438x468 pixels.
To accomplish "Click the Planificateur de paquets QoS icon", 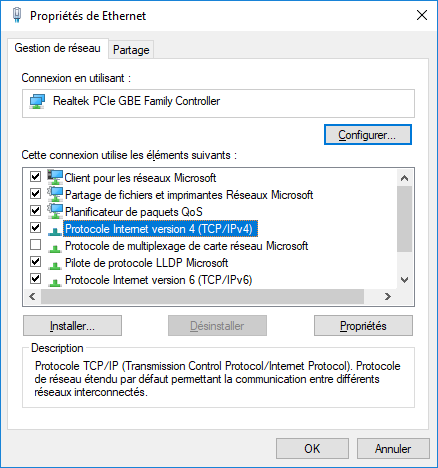I will (x=55, y=211).
